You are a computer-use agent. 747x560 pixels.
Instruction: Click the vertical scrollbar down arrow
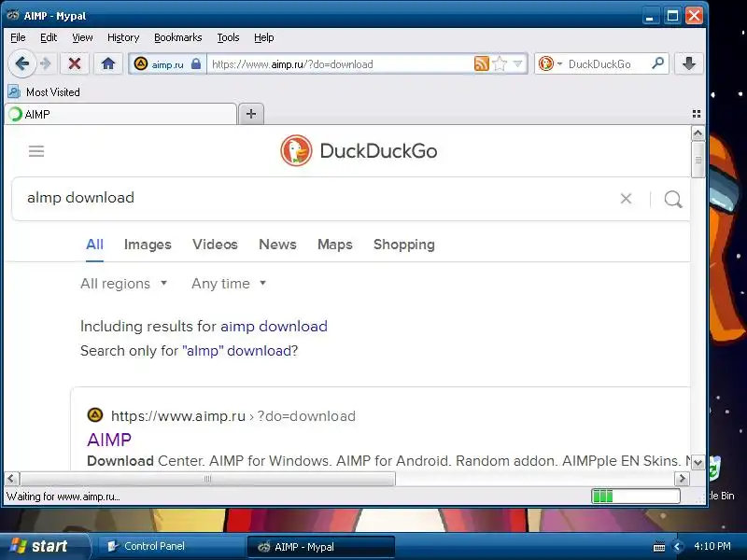coord(698,462)
